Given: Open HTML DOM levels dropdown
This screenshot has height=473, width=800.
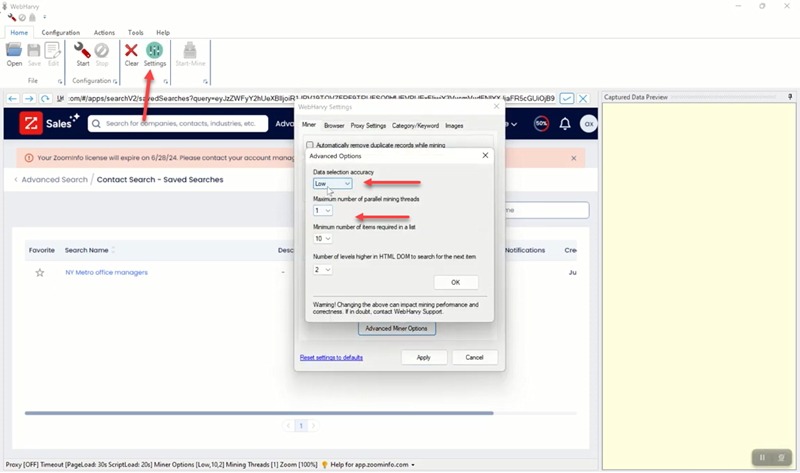Looking at the screenshot, I should [322, 269].
